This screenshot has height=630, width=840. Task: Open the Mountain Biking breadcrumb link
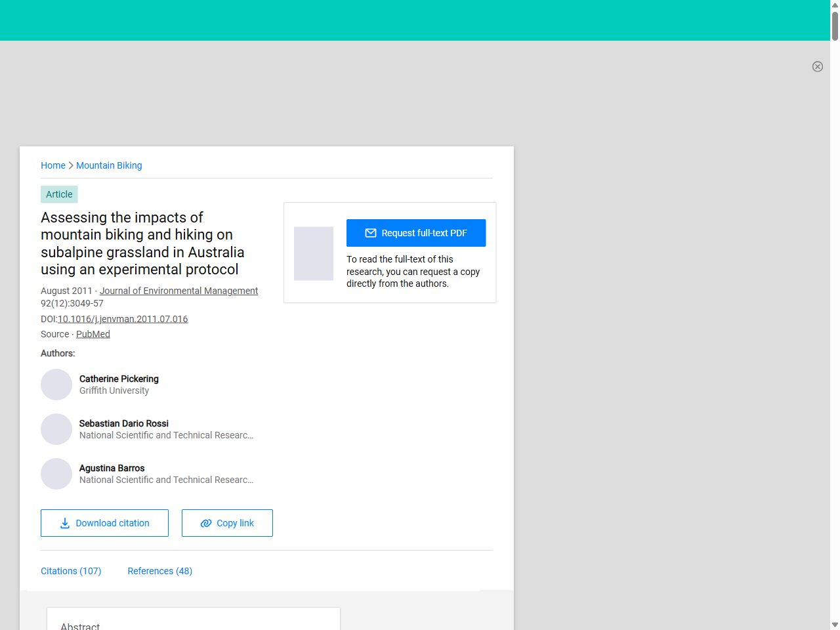(x=109, y=165)
